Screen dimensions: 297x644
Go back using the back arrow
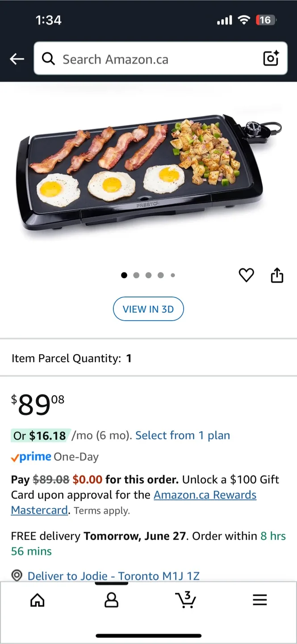pos(17,59)
